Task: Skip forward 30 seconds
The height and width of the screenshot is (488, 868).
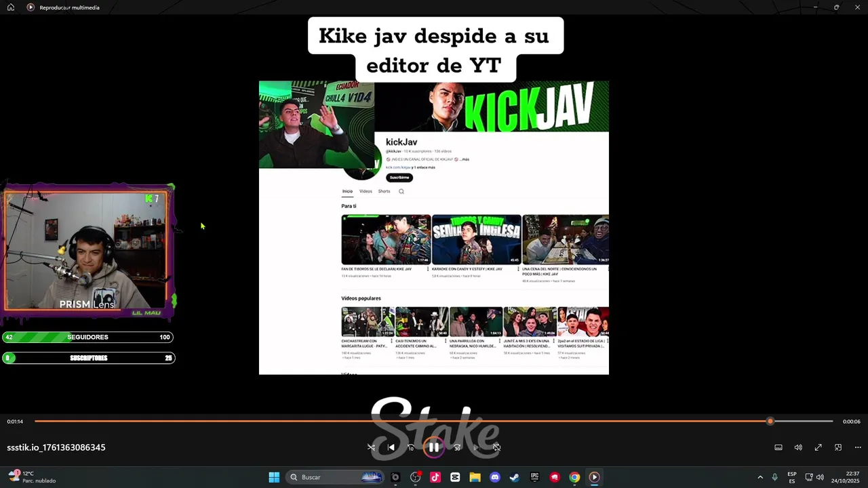Action: point(457,447)
